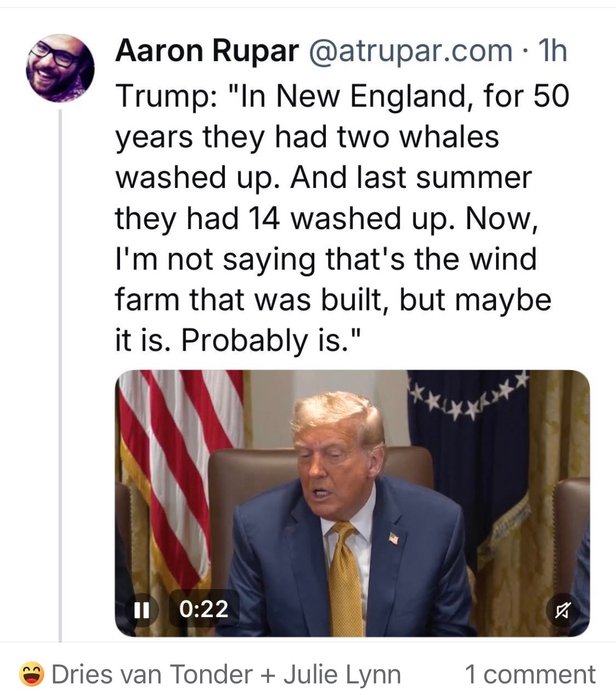Click the vertical thread line beneath avatar
The height and width of the screenshot is (695, 616).
(x=60, y=369)
